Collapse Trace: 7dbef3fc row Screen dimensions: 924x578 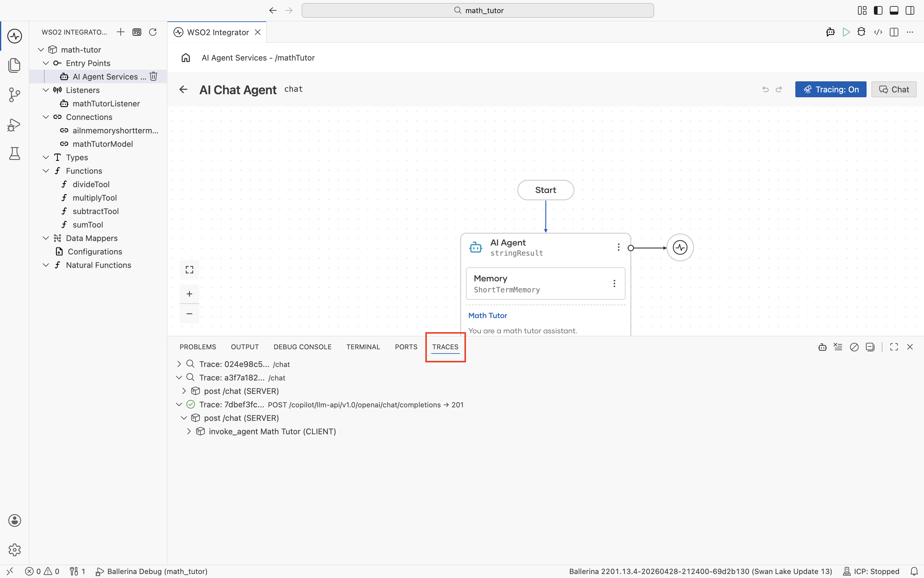click(179, 404)
